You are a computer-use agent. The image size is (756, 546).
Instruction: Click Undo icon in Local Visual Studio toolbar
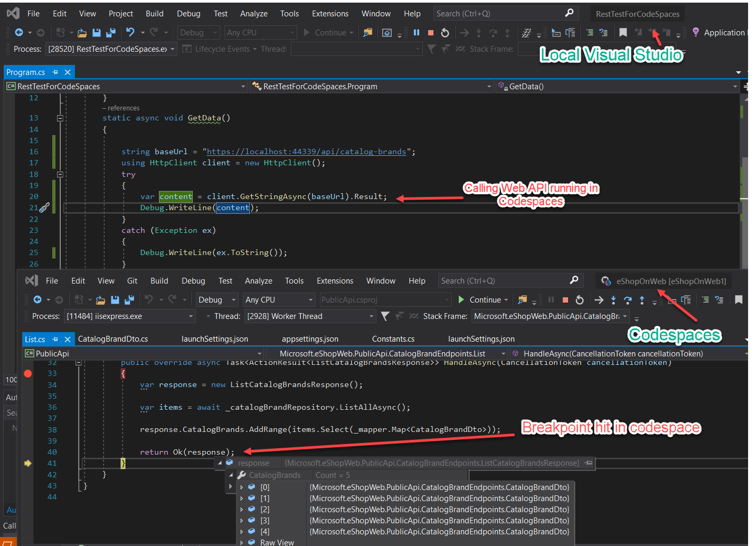pos(130,32)
